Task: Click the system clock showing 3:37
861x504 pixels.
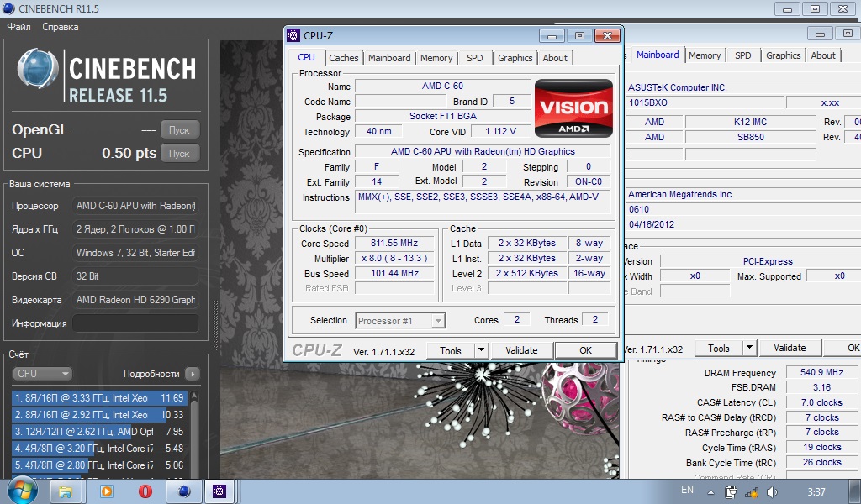Action: pyautogui.click(x=816, y=492)
